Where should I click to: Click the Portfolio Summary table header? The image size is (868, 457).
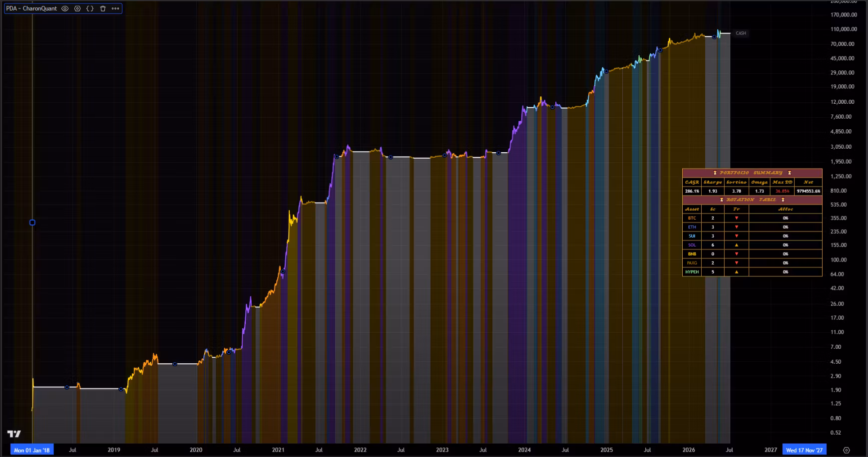[x=752, y=173]
